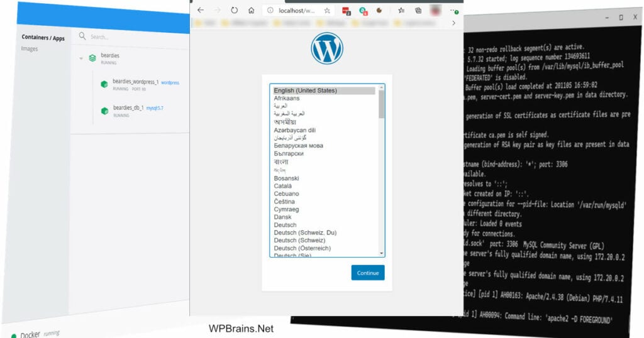Click the WordPress logo
The image size is (644, 338).
(x=327, y=48)
